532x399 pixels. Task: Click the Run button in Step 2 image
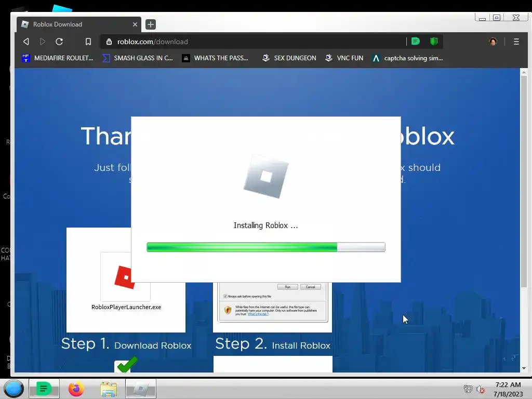(x=287, y=287)
